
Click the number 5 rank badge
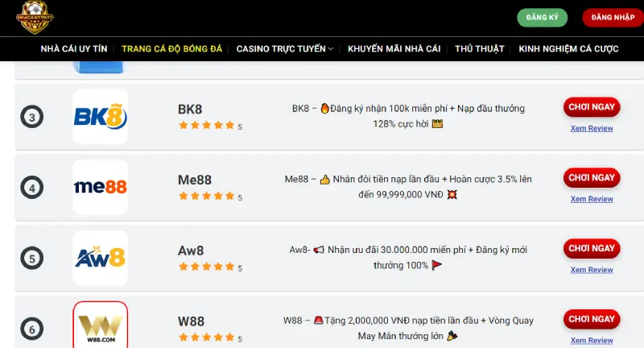click(31, 259)
